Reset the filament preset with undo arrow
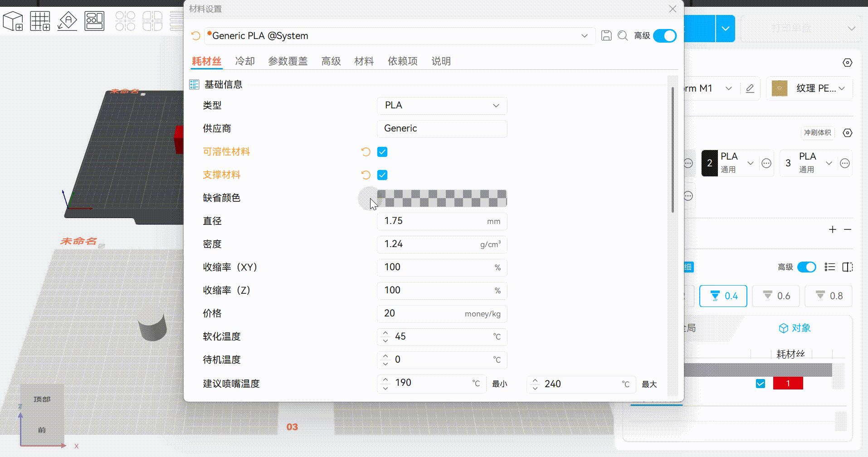868x457 pixels. click(x=196, y=36)
